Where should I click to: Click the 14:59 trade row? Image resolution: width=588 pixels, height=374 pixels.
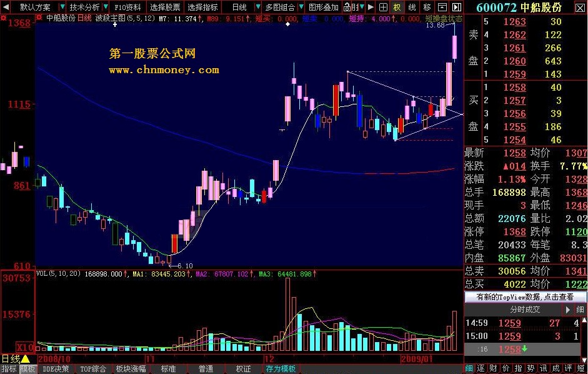[x=522, y=323]
